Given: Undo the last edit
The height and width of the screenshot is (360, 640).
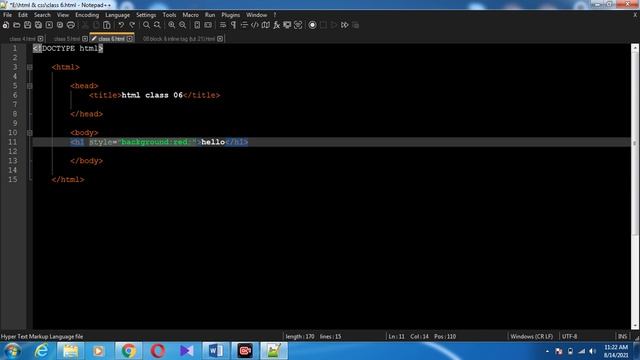Looking at the screenshot, I should click(x=121, y=25).
